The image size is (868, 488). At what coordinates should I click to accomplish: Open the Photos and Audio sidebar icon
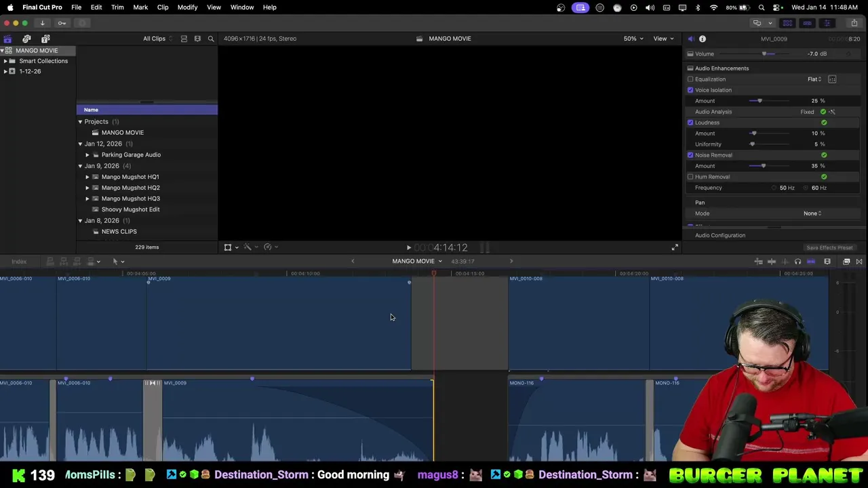coord(26,39)
